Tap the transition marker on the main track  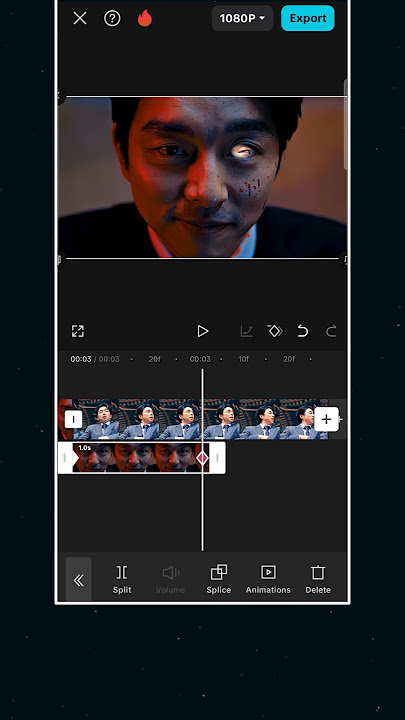[73, 419]
